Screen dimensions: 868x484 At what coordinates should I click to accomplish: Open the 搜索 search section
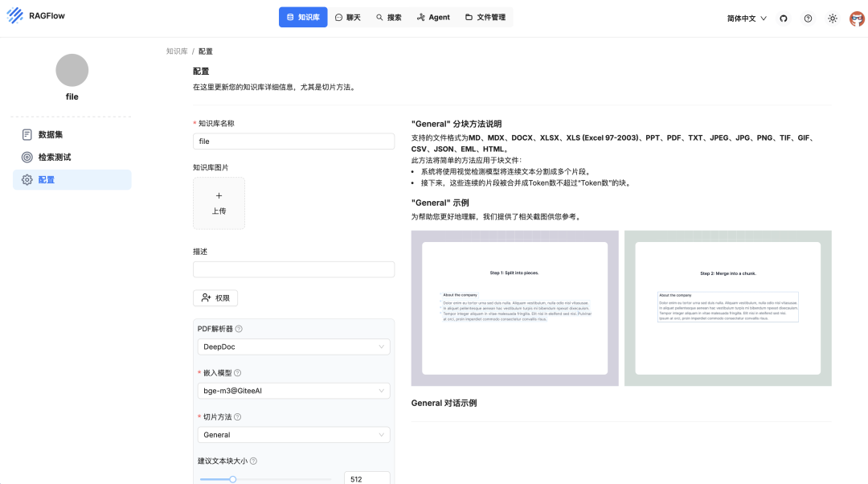pyautogui.click(x=389, y=16)
